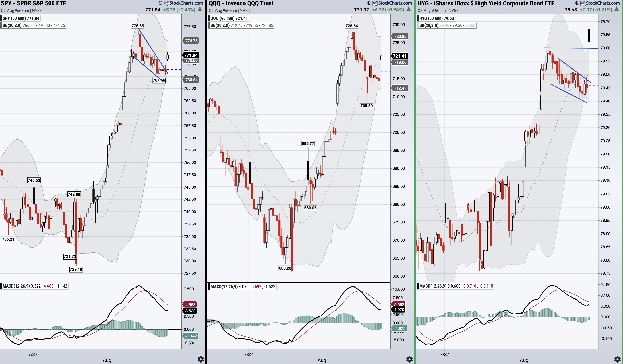Viewport: 623px width, 364px height.
Task: Click the 726.85 upper band tag on QQQ axis
Action: [399, 37]
